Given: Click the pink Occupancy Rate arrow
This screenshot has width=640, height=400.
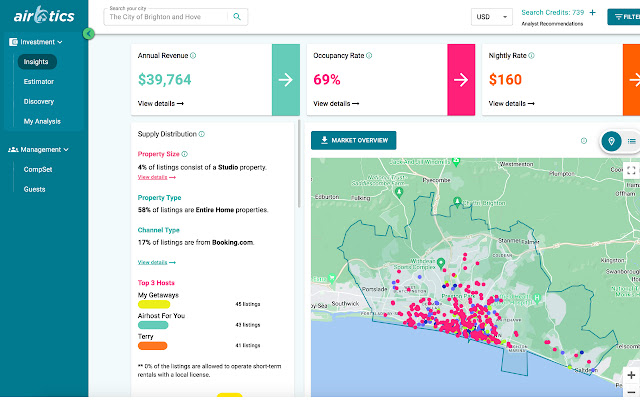Looking at the screenshot, I should 460,80.
